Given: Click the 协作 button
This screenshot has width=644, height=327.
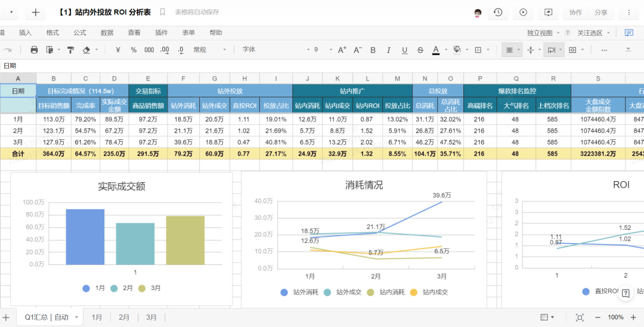Looking at the screenshot, I should pos(575,13).
